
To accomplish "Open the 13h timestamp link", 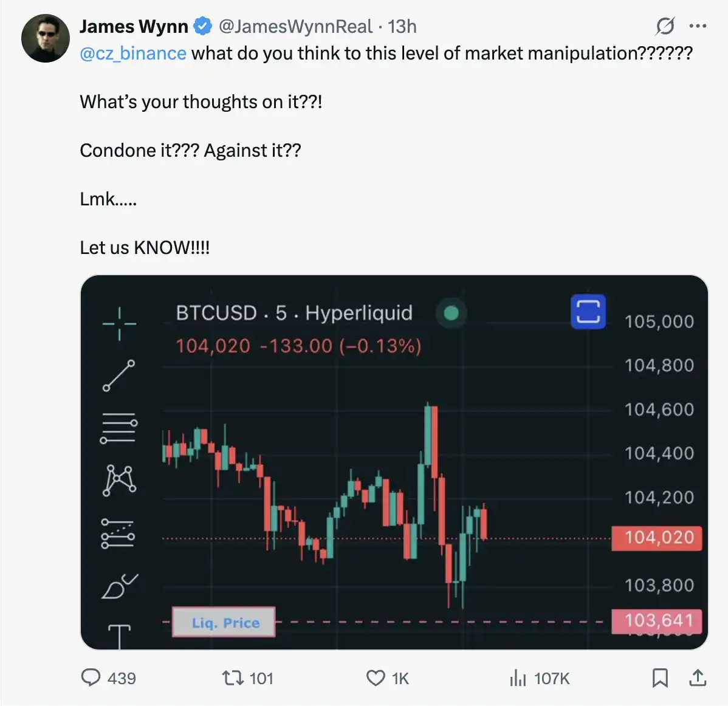I will pos(402,27).
